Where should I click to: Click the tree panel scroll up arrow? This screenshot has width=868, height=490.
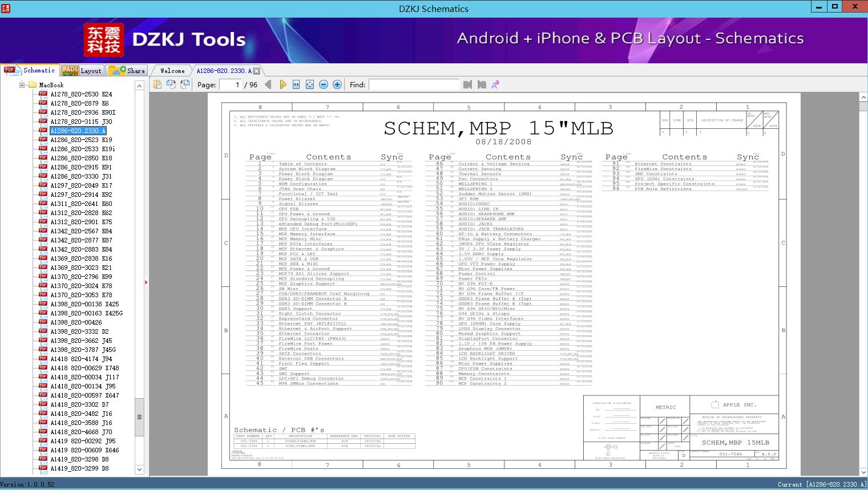(x=139, y=85)
